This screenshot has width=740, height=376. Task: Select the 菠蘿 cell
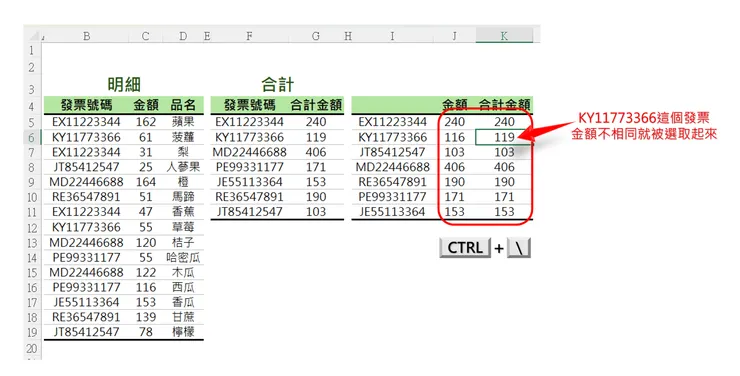click(x=183, y=137)
